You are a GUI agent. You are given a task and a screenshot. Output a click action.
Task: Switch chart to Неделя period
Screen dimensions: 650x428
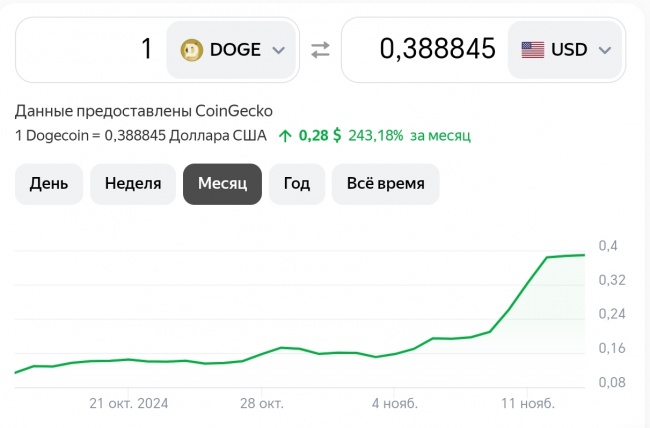[x=133, y=184]
